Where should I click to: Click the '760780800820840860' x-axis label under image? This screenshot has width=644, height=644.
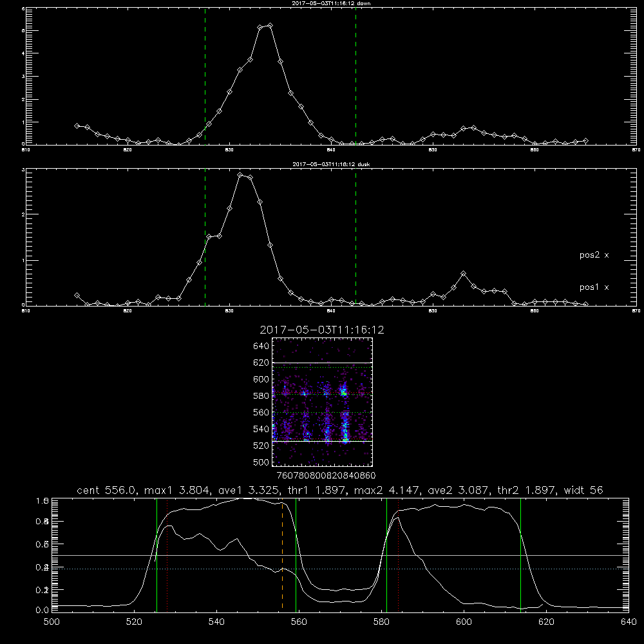click(326, 475)
